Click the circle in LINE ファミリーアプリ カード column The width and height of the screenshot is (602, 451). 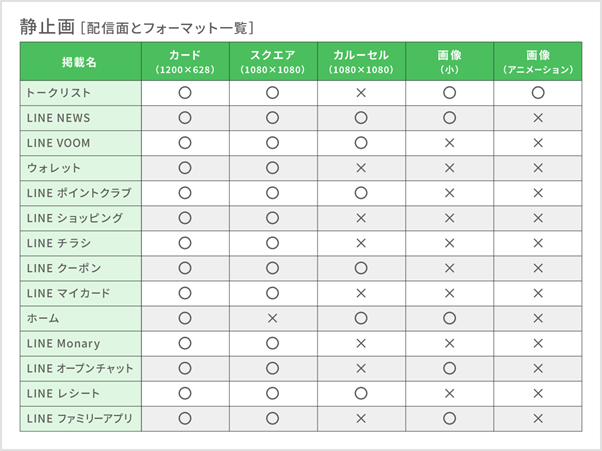(x=185, y=418)
